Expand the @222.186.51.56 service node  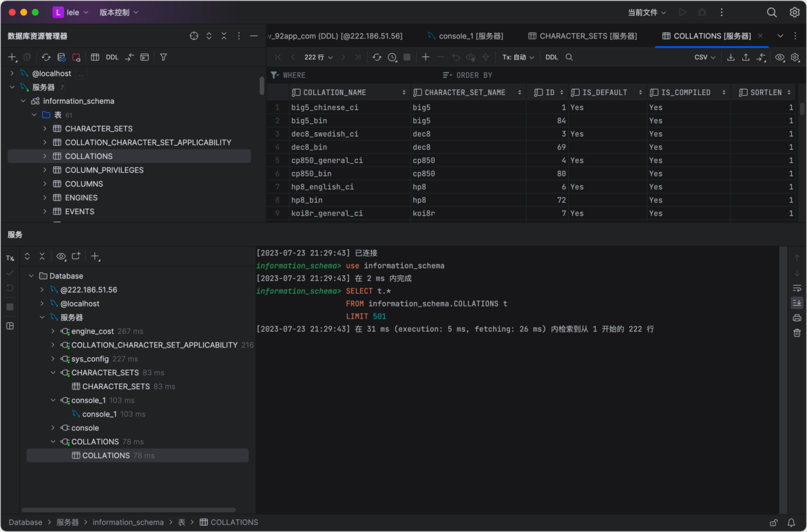[x=42, y=290]
